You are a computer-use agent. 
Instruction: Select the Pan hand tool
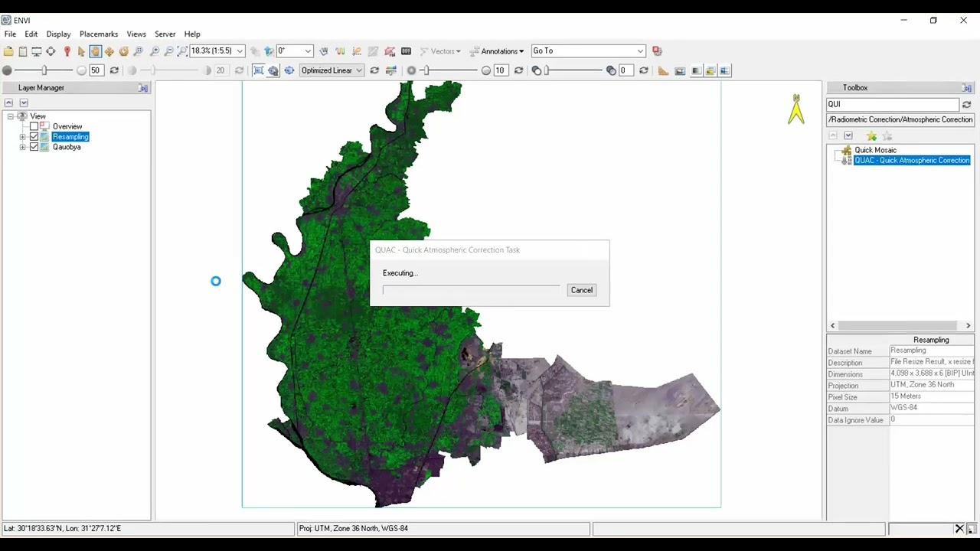(x=95, y=51)
